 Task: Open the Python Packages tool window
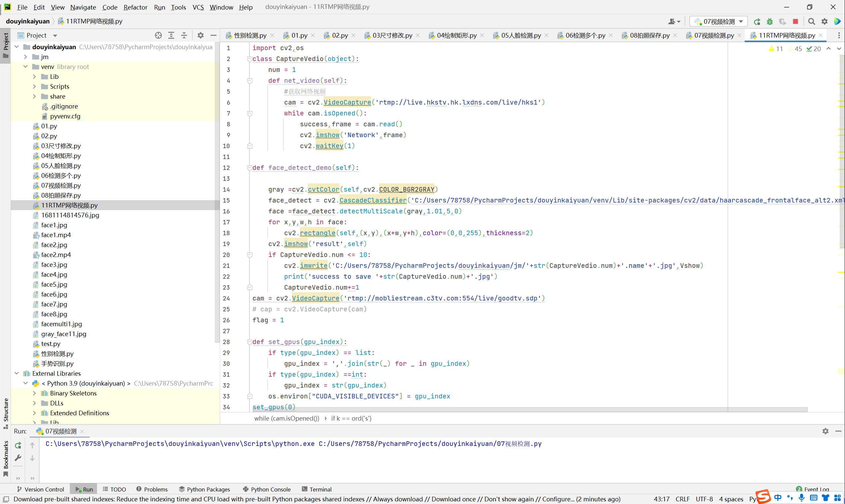pos(205,489)
